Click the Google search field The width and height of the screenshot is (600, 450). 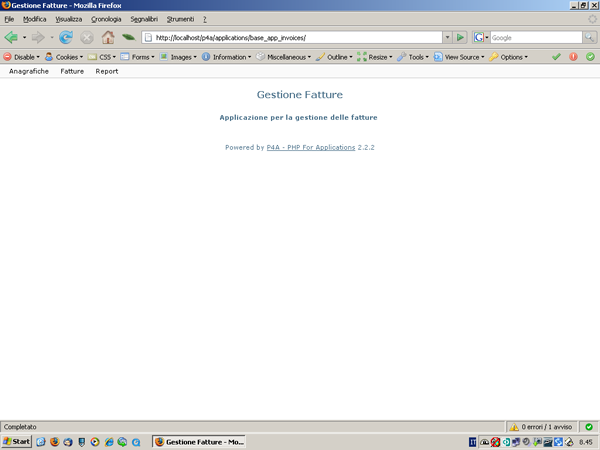point(536,38)
